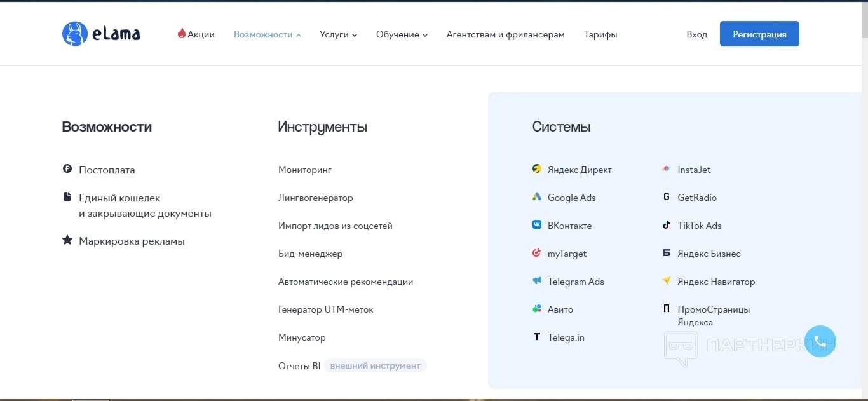Image resolution: width=868 pixels, height=401 pixels.
Task: Click the star icon beside Маркировка рекламы
Action: [67, 240]
